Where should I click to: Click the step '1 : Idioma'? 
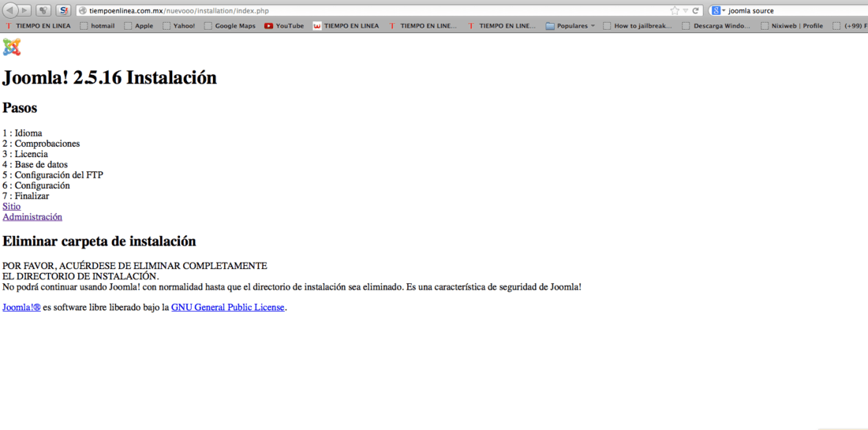tap(22, 133)
